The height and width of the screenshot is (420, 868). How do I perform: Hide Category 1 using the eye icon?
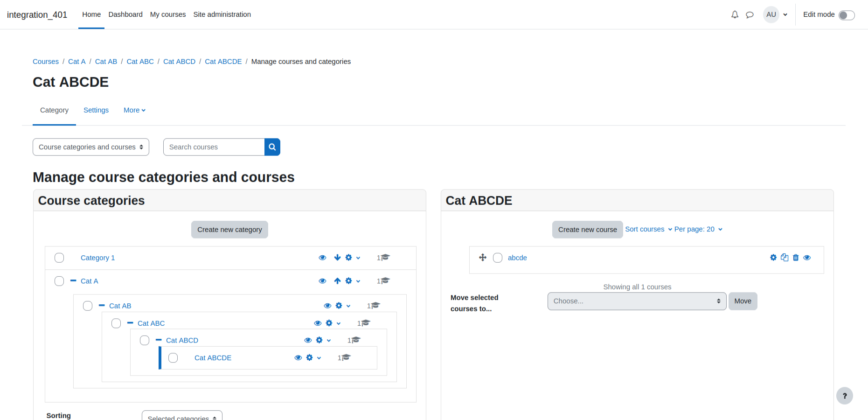[322, 258]
